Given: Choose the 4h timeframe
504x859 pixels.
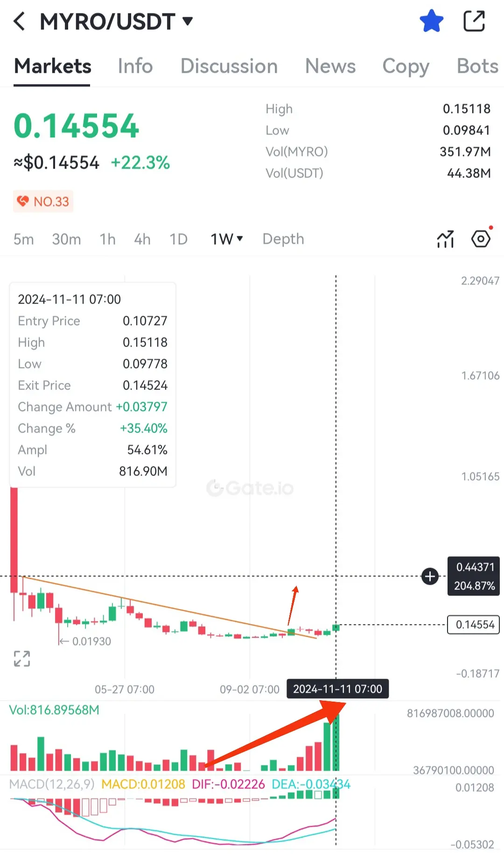Looking at the screenshot, I should pyautogui.click(x=142, y=239).
